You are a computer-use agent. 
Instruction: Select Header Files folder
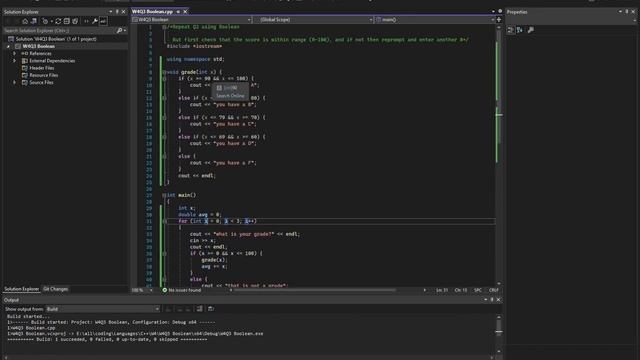tap(42, 68)
